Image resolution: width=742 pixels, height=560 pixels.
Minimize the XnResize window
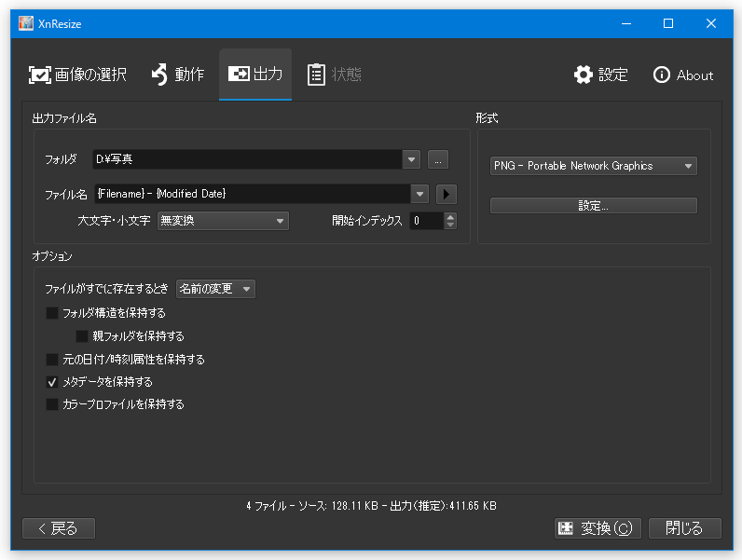click(x=626, y=23)
